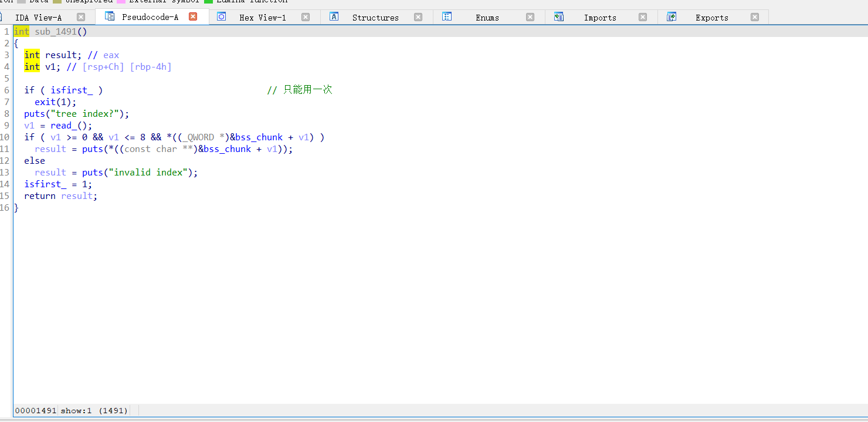Click the isfirst_ = 1; assignment

pyautogui.click(x=58, y=184)
